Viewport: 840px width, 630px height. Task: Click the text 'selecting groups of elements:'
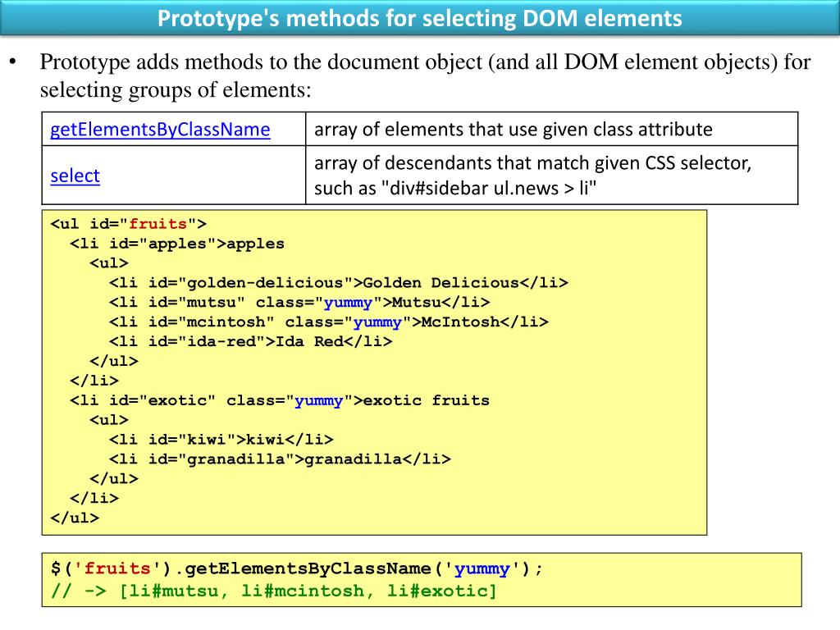tap(176, 89)
